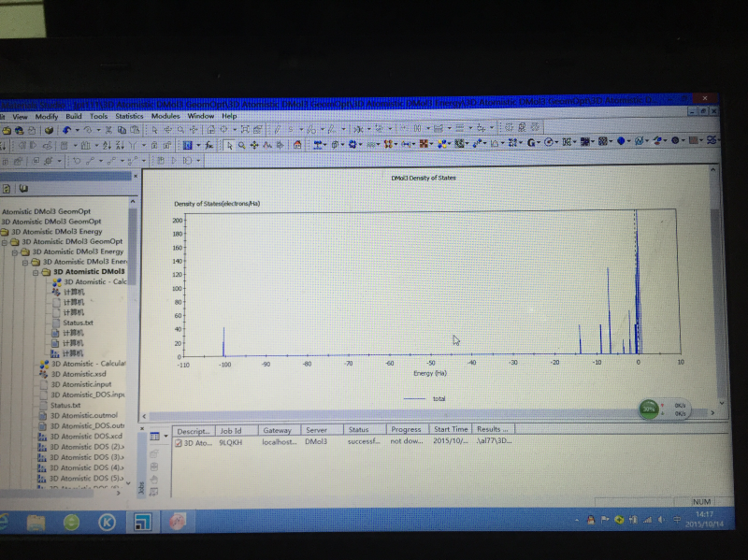Viewport: 748px width, 560px height.
Task: Collapse the 3D Atomistic DMol3 Energy folder node
Action: tap(15, 251)
